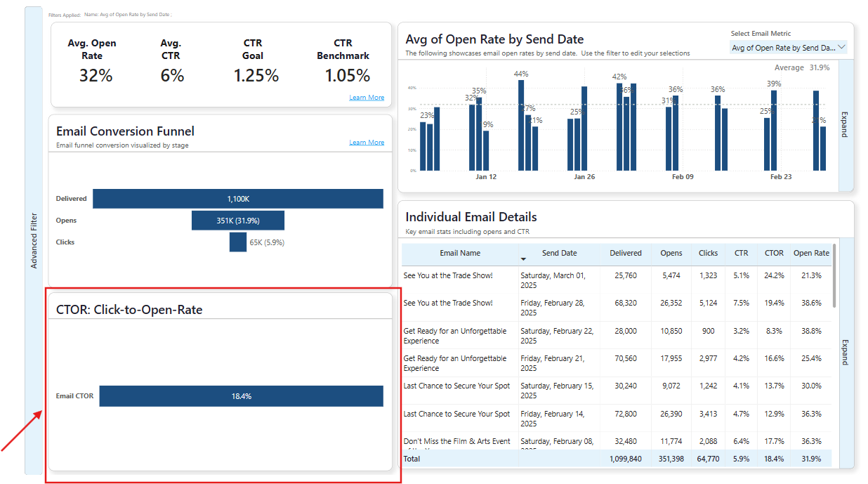868x484 pixels.
Task: Select the Delivered 1,100K funnel bar
Action: pyautogui.click(x=238, y=199)
